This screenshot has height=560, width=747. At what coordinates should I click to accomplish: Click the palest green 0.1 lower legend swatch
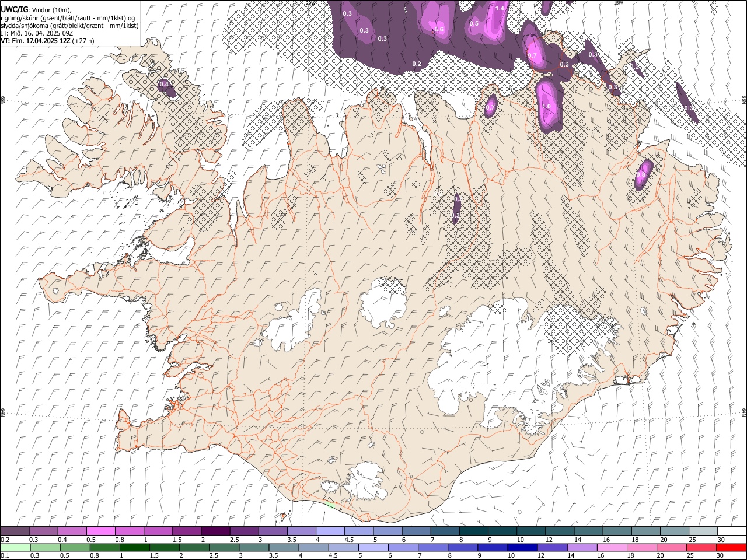click(15, 547)
